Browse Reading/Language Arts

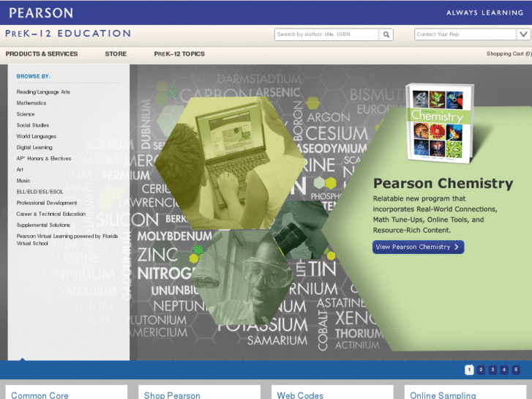(x=43, y=92)
